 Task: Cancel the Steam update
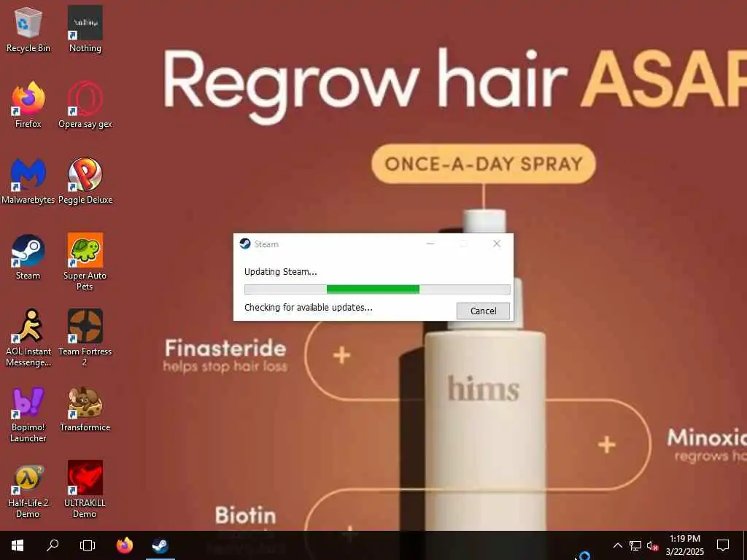(x=483, y=311)
